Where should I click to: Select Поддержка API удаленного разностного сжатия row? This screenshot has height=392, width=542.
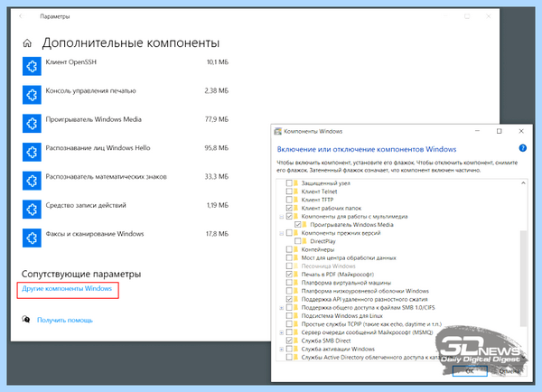point(364,299)
